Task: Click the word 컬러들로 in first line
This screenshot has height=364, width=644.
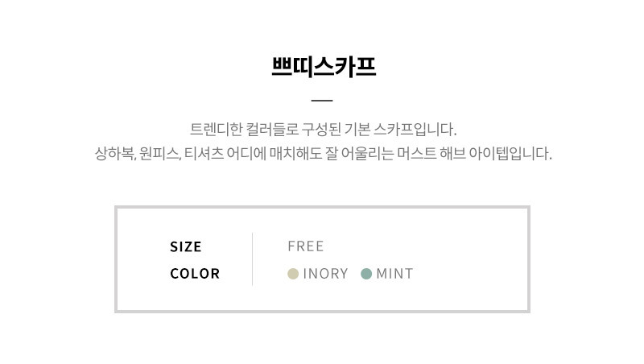Action: pyautogui.click(x=272, y=130)
